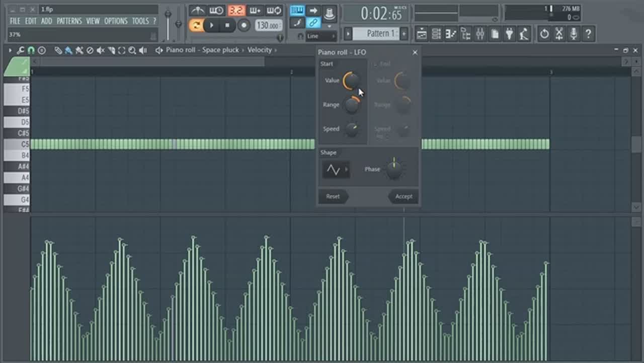Select the zoom magnifier tool in piano roll
644x363 pixels.
[132, 50]
